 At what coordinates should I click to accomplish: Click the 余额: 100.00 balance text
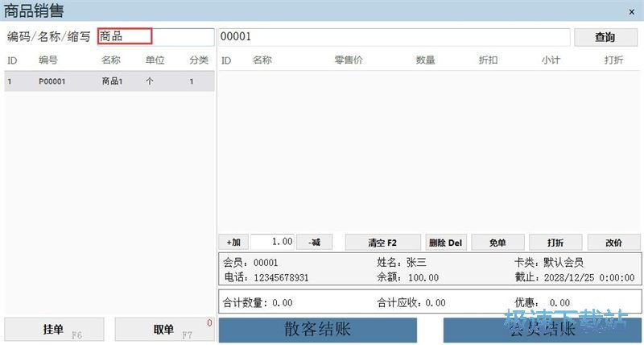(x=408, y=277)
